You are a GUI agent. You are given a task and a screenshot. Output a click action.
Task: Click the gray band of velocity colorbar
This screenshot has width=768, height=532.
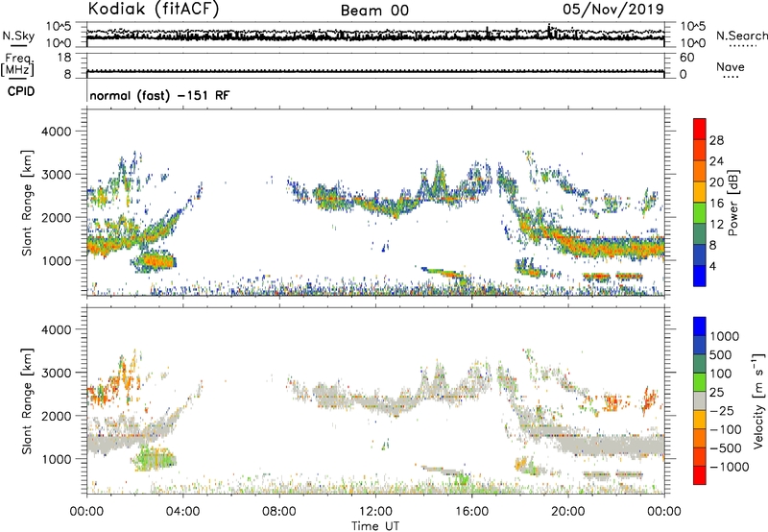(x=700, y=400)
